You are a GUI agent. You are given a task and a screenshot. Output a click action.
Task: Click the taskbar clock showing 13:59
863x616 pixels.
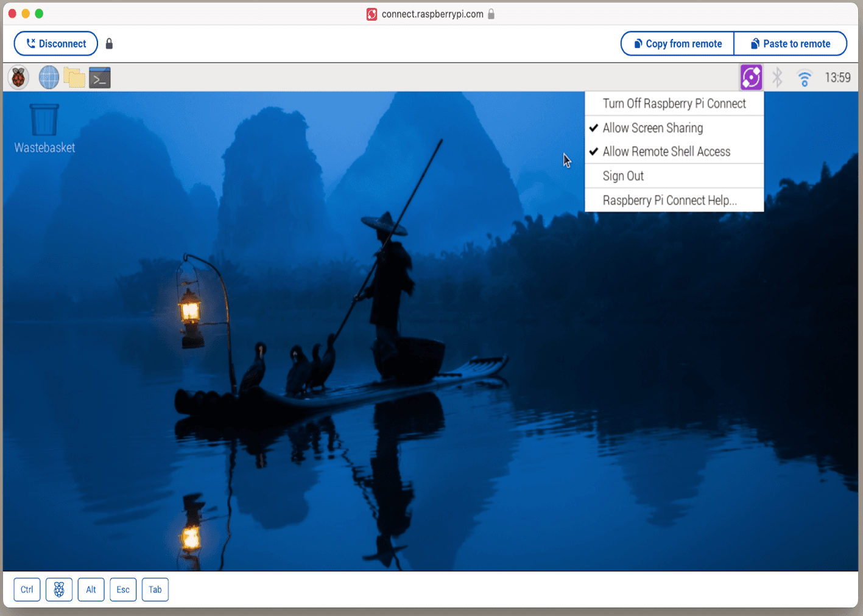837,78
